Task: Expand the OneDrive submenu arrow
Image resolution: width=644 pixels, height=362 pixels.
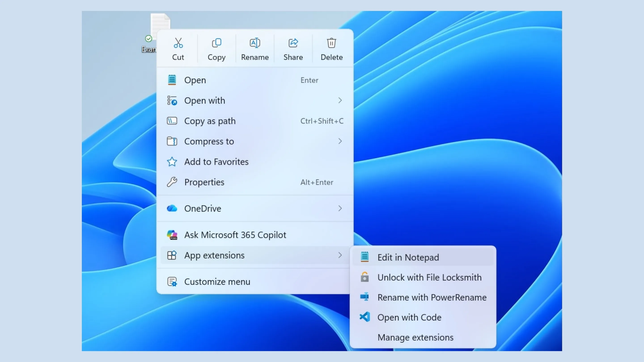Action: point(340,208)
